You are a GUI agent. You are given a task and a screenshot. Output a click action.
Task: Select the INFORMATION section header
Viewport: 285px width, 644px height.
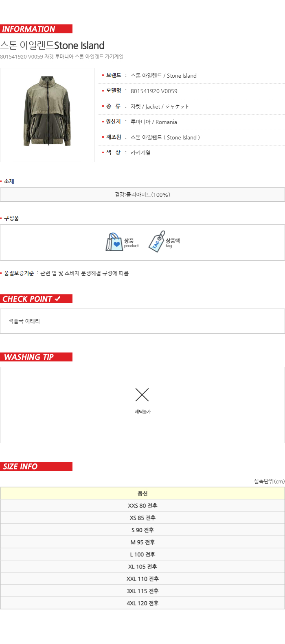[36, 29]
